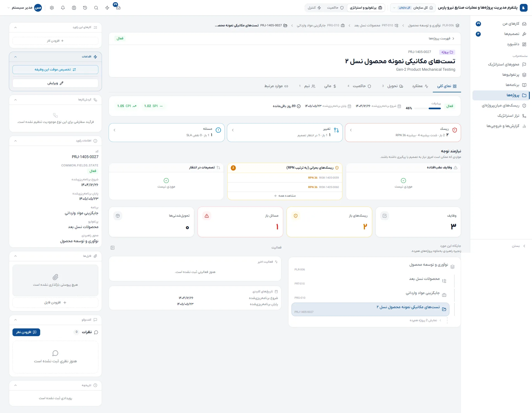The width and height of the screenshot is (532, 413).
Task: Go to داشبورد in the sidebar
Action: [501, 44]
